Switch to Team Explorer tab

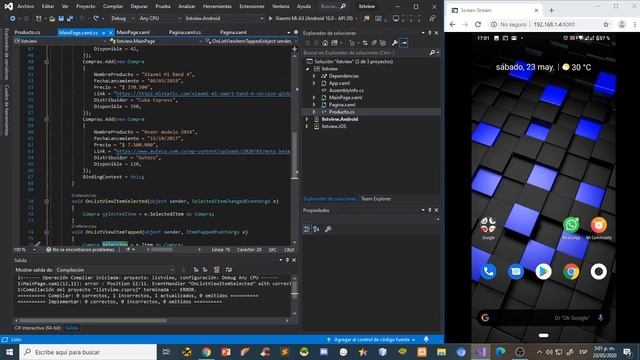[376, 199]
